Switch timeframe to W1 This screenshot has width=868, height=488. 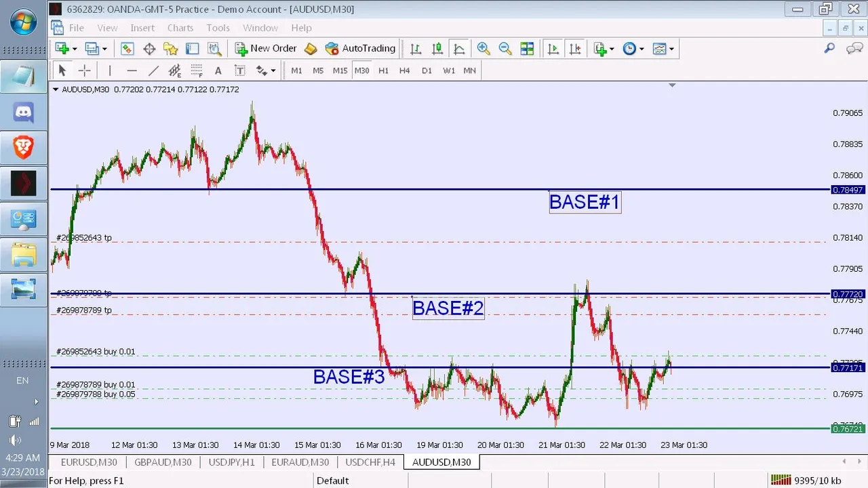tap(448, 70)
